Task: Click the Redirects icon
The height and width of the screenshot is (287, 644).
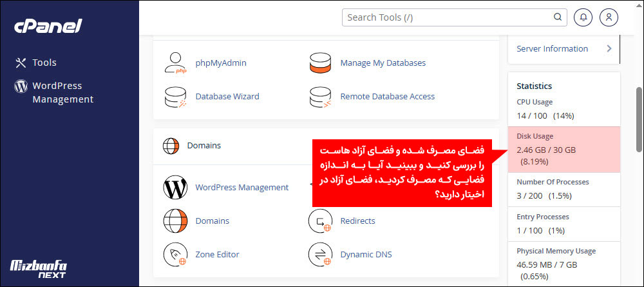Action: (320, 221)
